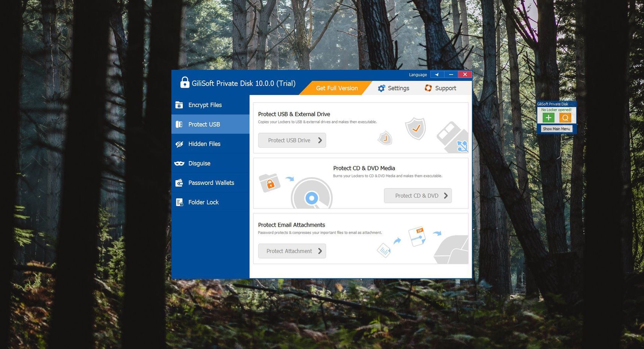Click the GiliSoft Private Disk widget title
644x349 pixels.
click(553, 104)
